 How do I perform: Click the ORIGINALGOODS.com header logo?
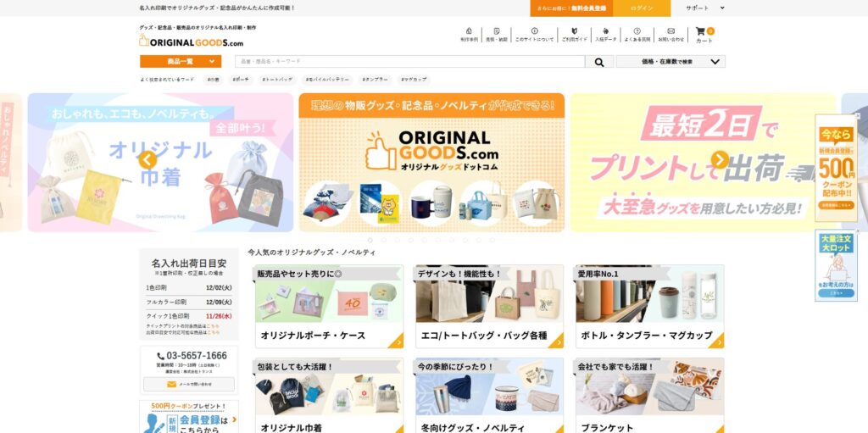[x=191, y=41]
